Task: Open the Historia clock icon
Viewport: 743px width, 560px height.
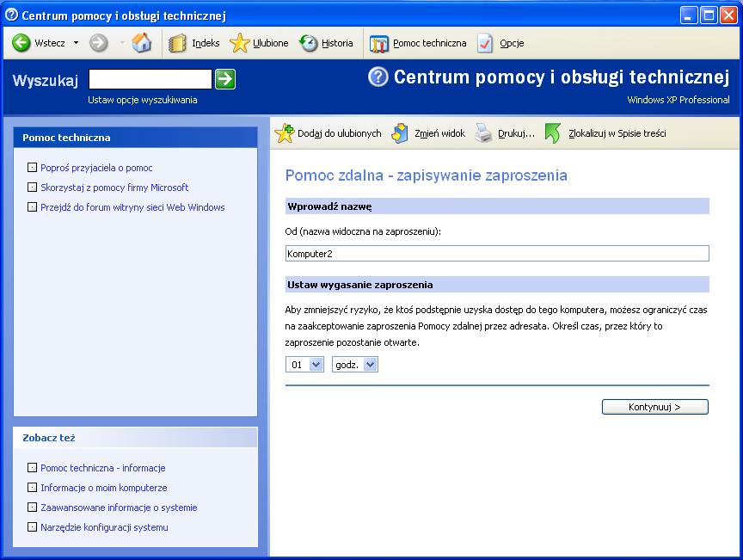Action: pyautogui.click(x=309, y=43)
